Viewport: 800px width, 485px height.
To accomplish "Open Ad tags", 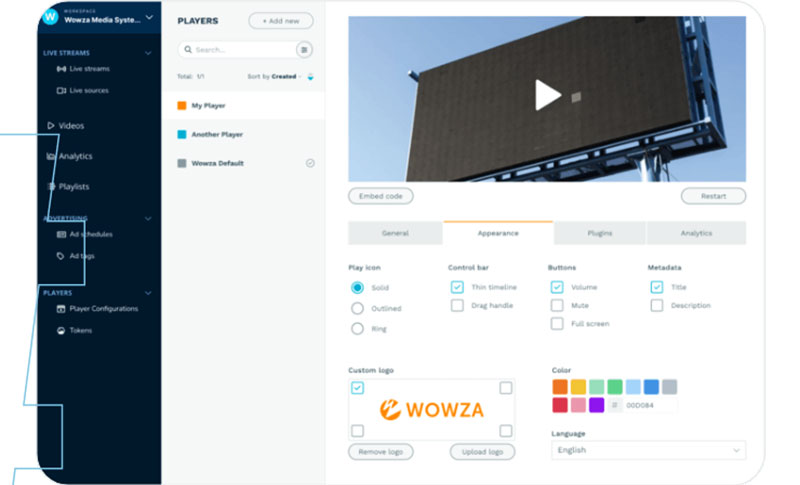I will tap(76, 256).
